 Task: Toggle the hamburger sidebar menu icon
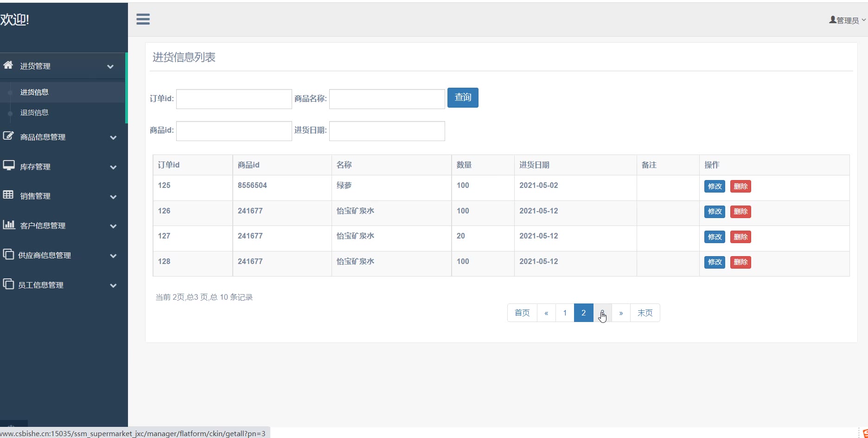pyautogui.click(x=143, y=19)
